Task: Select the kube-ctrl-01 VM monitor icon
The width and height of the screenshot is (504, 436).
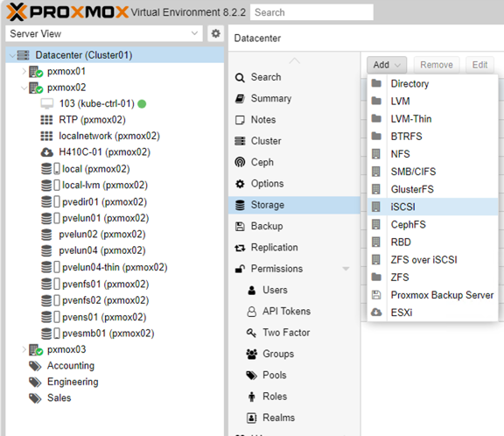Action: [47, 104]
